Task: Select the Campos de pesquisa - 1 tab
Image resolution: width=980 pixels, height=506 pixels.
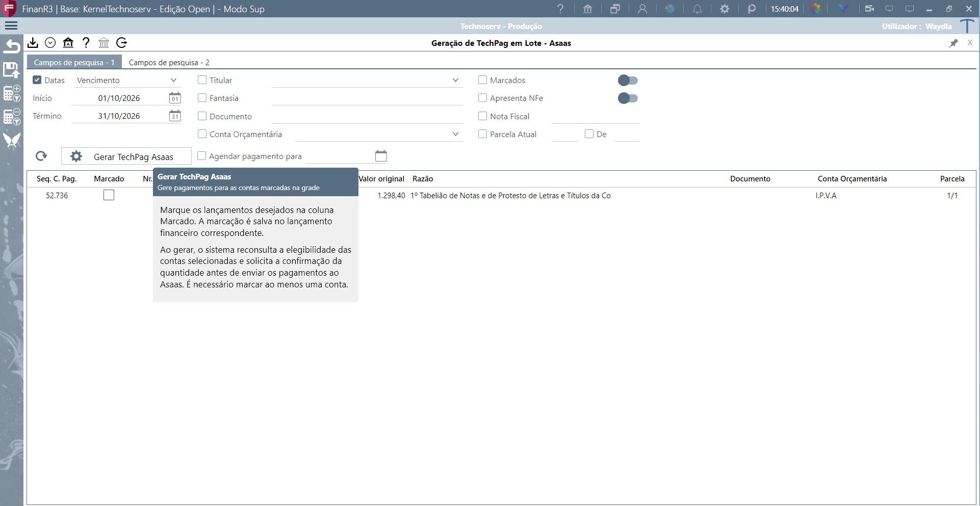Action: 74,62
